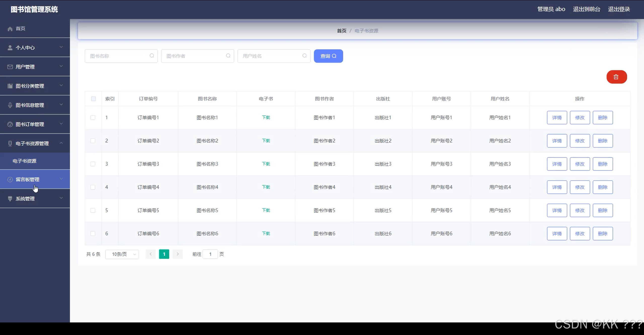Click 下载 link in row 3
Viewport: 644px width, 335px height.
266,164
